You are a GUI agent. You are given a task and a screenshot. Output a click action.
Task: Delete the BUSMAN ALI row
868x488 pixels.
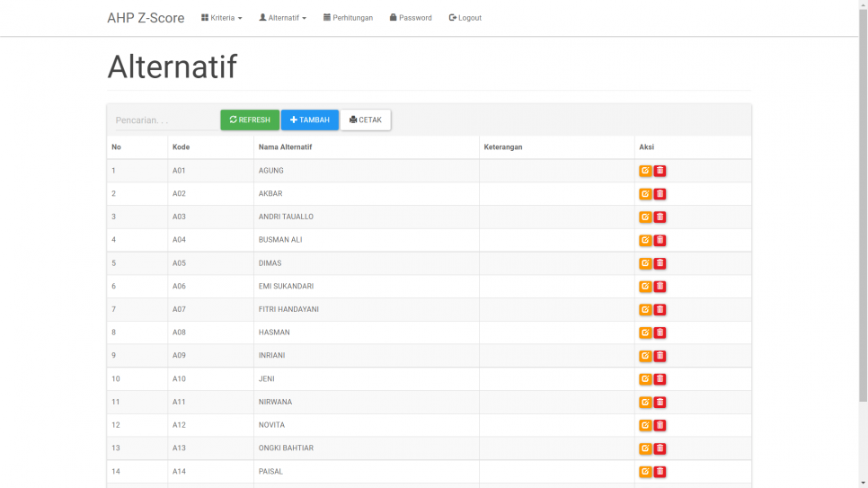point(660,240)
